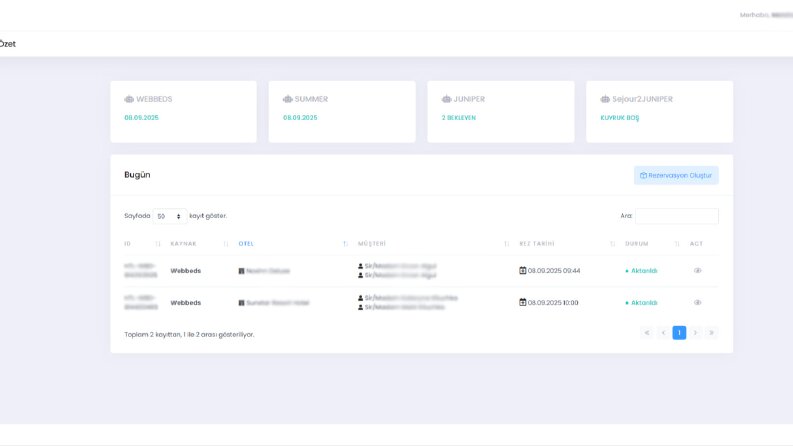Go to last page with double-right arrow
Viewport: 793px width, 446px height.
(x=712, y=333)
